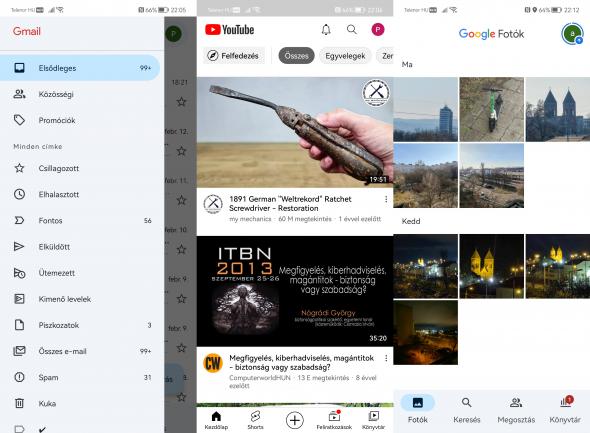The image size is (590, 433).
Task: Click the Piszkozatok drafts icon
Action: (19, 325)
